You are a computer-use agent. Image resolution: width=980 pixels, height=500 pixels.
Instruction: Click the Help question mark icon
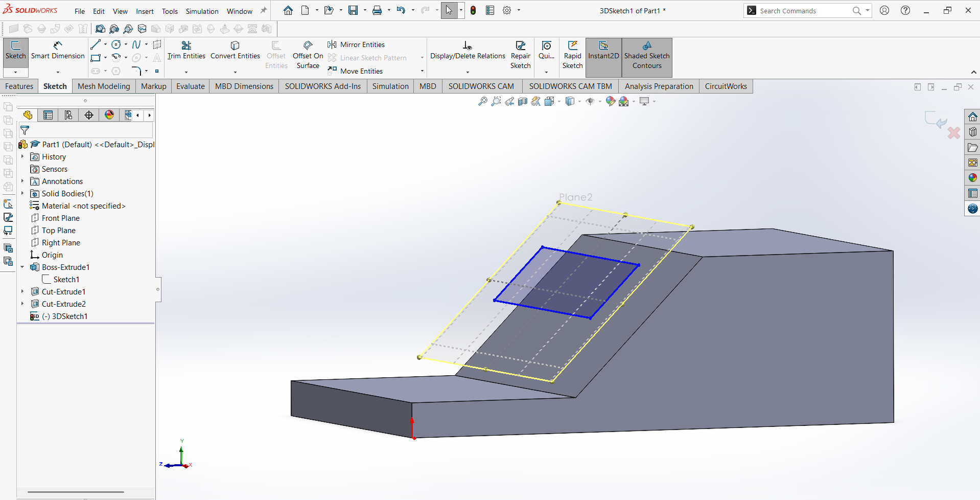[x=905, y=10]
